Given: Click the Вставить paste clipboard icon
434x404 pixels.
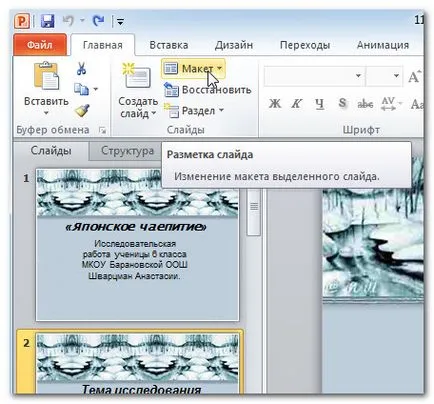Looking at the screenshot, I should (46, 76).
